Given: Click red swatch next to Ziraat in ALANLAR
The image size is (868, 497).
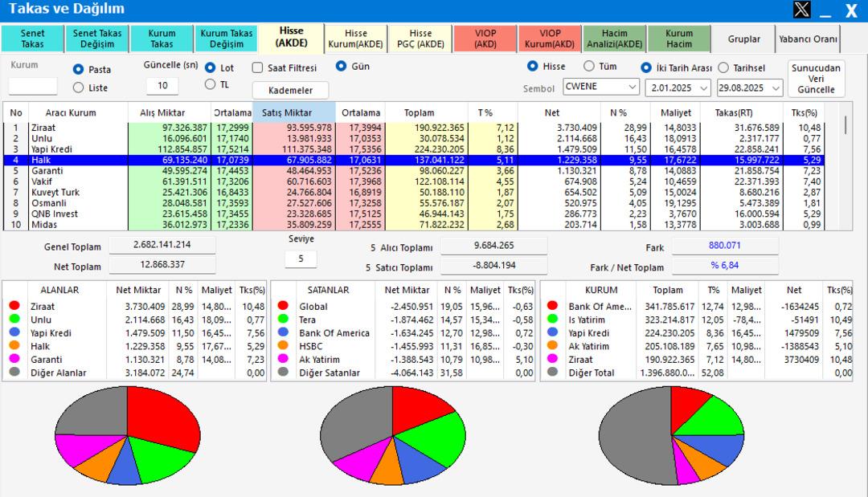Looking at the screenshot, I should coord(14,305).
